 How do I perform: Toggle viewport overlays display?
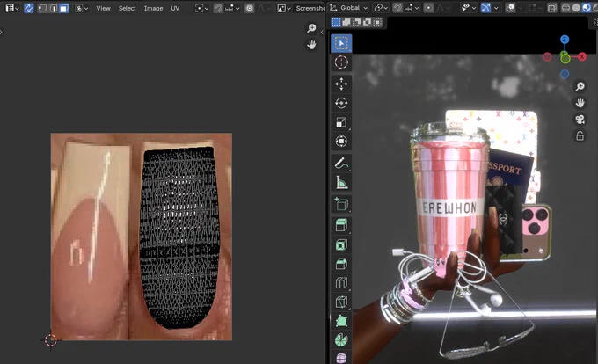click(510, 8)
